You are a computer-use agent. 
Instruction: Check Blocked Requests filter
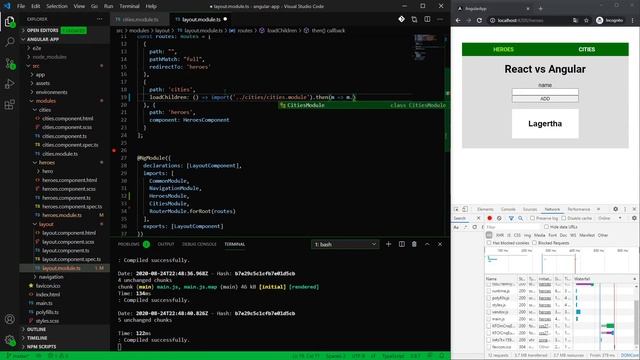(x=534, y=243)
